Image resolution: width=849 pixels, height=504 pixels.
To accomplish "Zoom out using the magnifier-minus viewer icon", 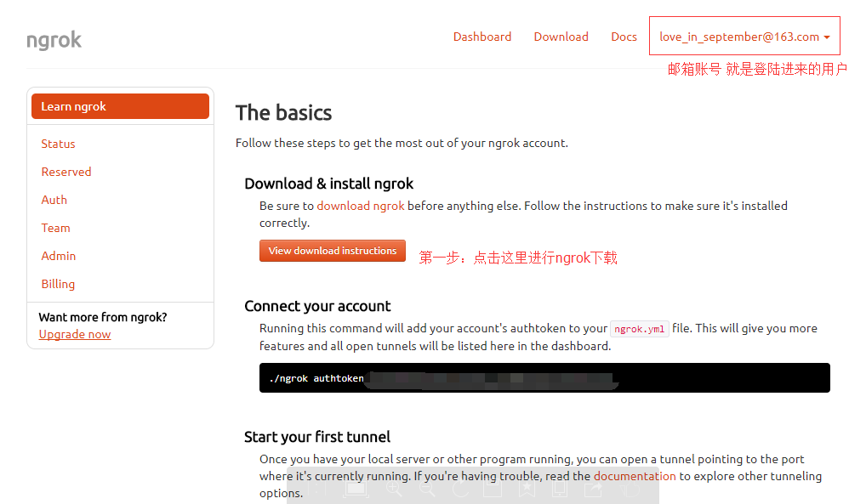I will (428, 489).
